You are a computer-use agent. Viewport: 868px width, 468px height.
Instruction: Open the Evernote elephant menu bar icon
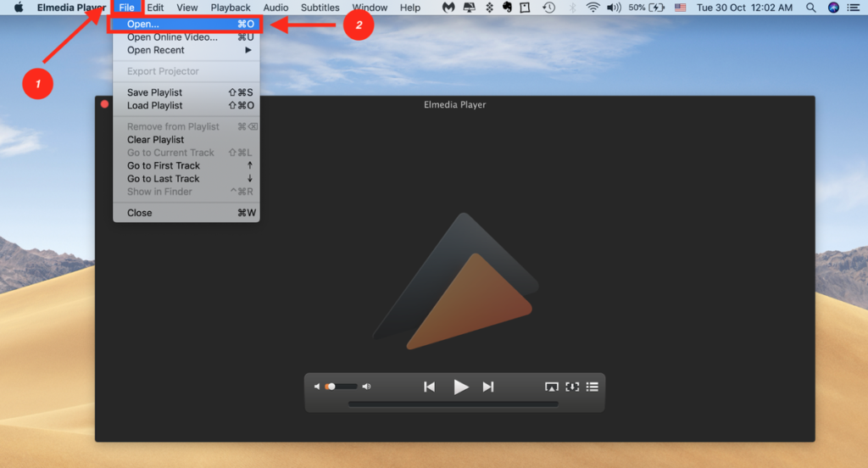(507, 7)
